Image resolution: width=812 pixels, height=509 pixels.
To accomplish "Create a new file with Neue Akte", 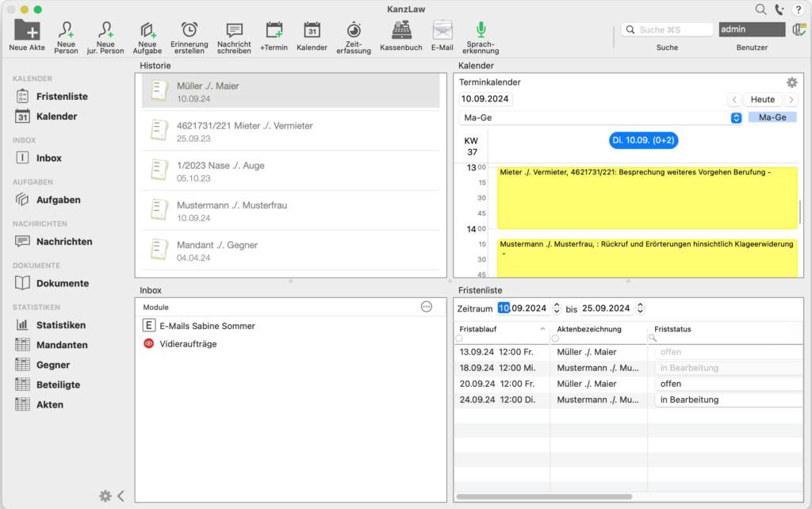I will point(27,35).
